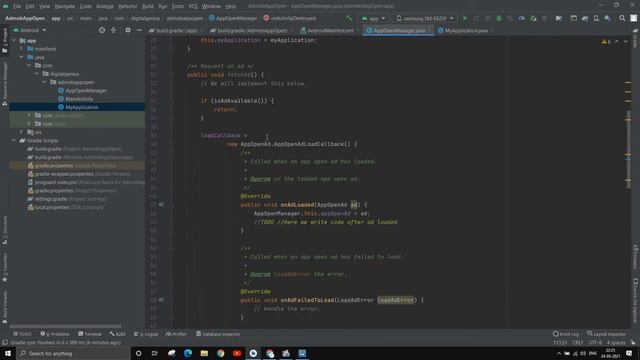Click the scroll-from-source target icon in Project panel

(102, 30)
